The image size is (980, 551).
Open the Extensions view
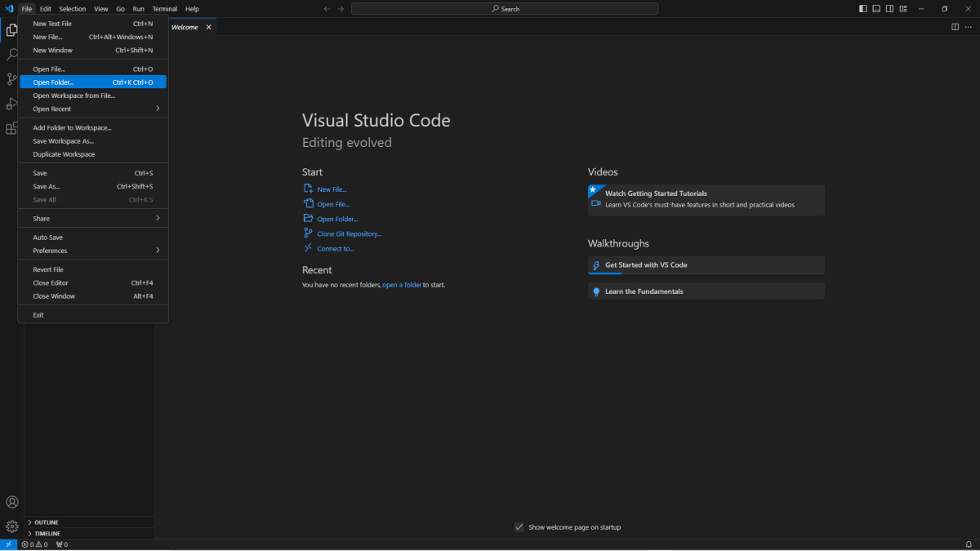pyautogui.click(x=11, y=128)
